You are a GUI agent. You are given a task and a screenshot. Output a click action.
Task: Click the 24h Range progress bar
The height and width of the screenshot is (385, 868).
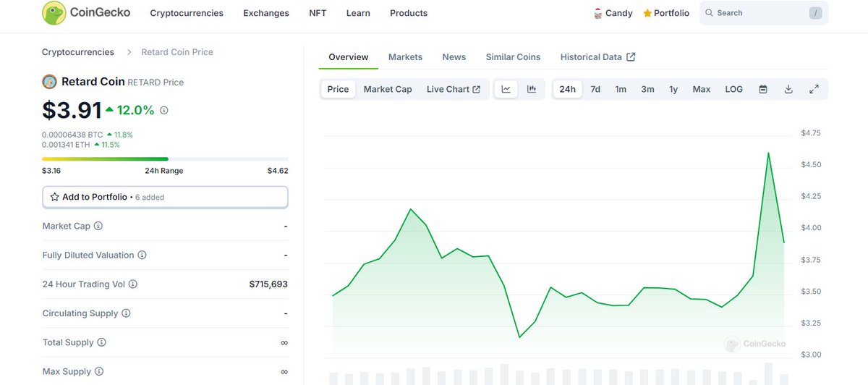coord(165,158)
